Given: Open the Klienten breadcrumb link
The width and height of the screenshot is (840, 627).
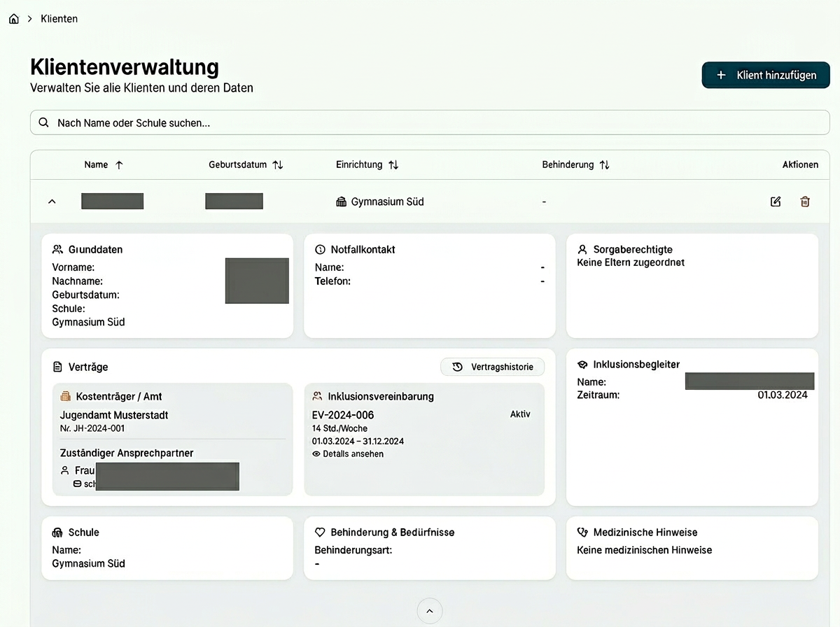Looking at the screenshot, I should 59,19.
